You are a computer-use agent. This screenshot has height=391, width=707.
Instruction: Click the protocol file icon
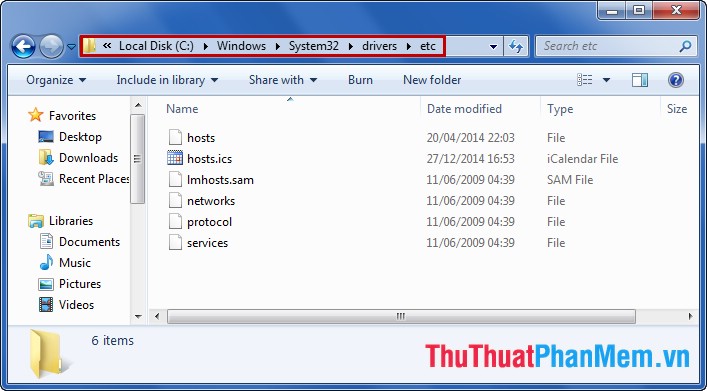point(175,221)
